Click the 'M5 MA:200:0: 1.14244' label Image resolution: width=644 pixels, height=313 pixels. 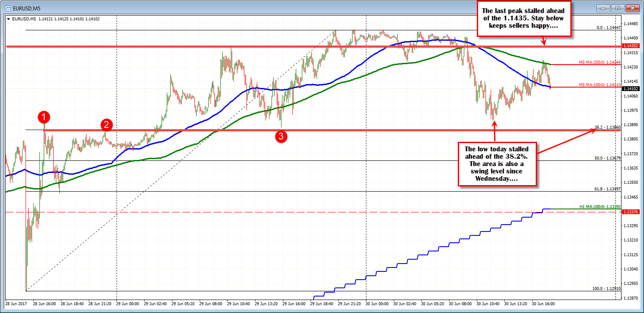pos(600,62)
